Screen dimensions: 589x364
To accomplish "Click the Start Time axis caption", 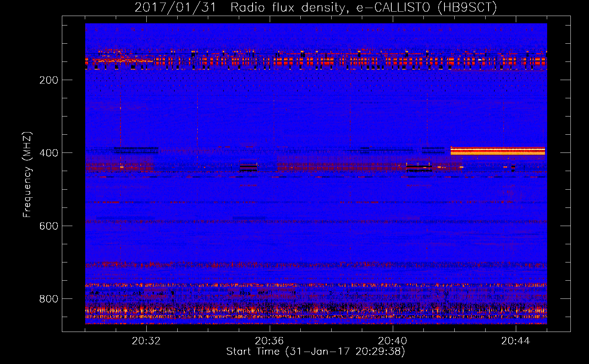I will [x=316, y=352].
